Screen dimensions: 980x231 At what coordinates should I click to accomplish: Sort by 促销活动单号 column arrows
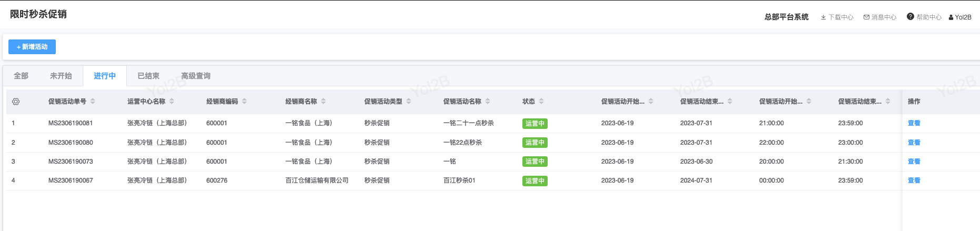point(93,101)
